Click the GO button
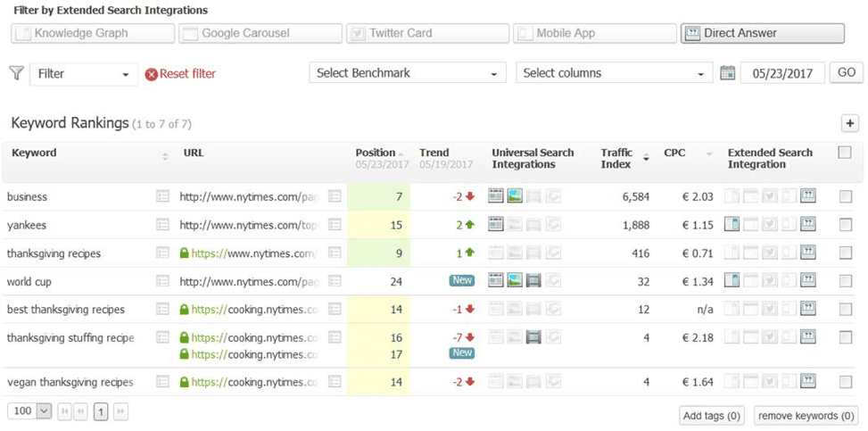The height and width of the screenshot is (431, 868). 847,73
